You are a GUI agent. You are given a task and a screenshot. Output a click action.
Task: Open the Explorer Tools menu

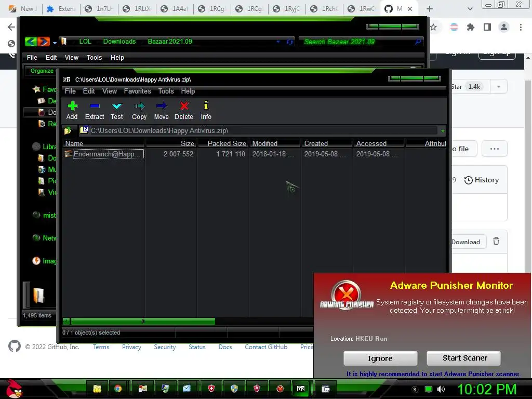click(x=95, y=57)
